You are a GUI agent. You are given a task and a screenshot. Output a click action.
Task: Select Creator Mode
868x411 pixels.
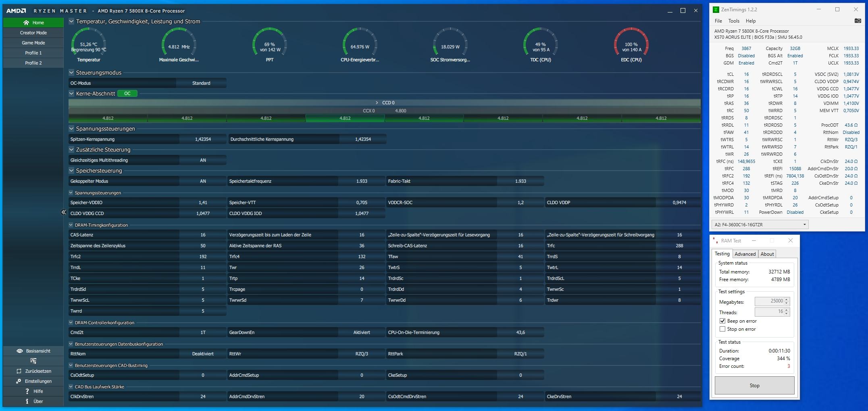click(x=33, y=33)
